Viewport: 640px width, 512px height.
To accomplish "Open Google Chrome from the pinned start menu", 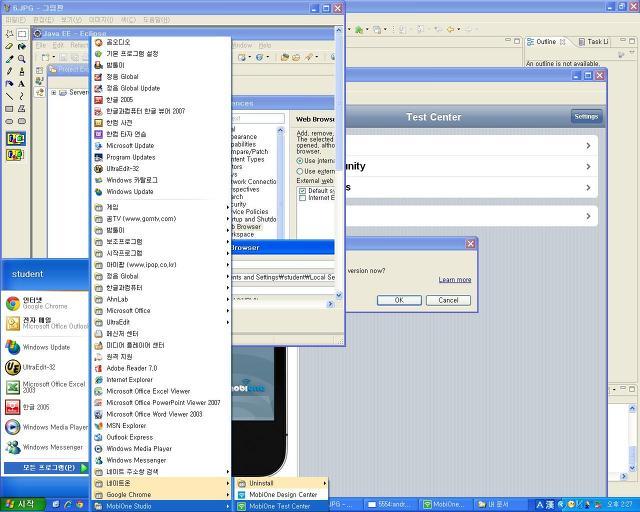I will 45,303.
